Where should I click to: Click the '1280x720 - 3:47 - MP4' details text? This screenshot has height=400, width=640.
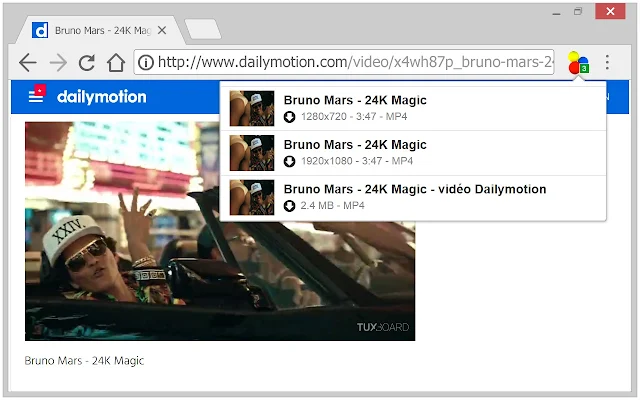point(354,116)
